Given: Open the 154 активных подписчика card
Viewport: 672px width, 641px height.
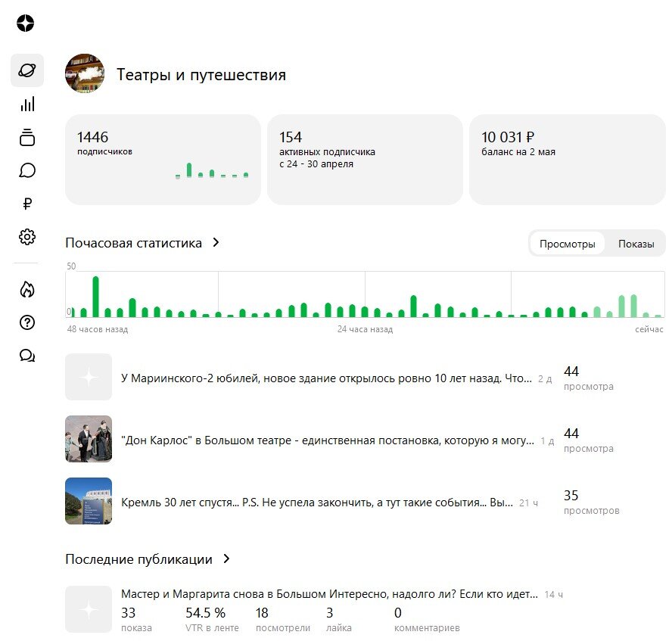Looking at the screenshot, I should (365, 160).
